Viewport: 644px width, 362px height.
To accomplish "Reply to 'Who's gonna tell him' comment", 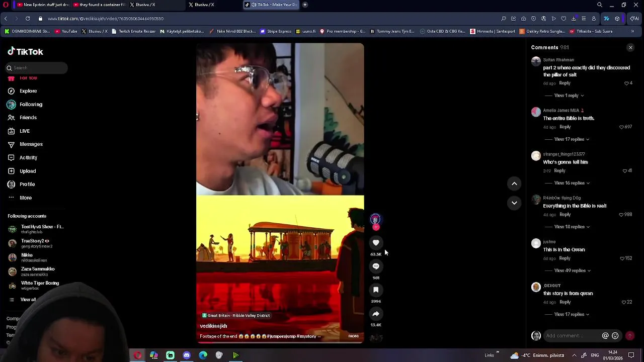I will pos(559,171).
